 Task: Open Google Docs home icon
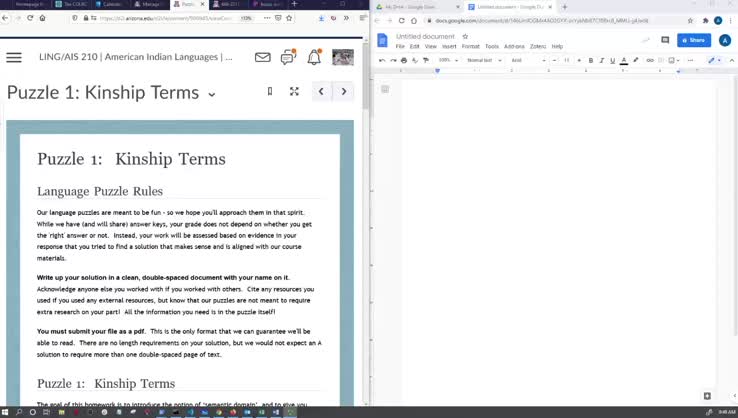pos(382,40)
